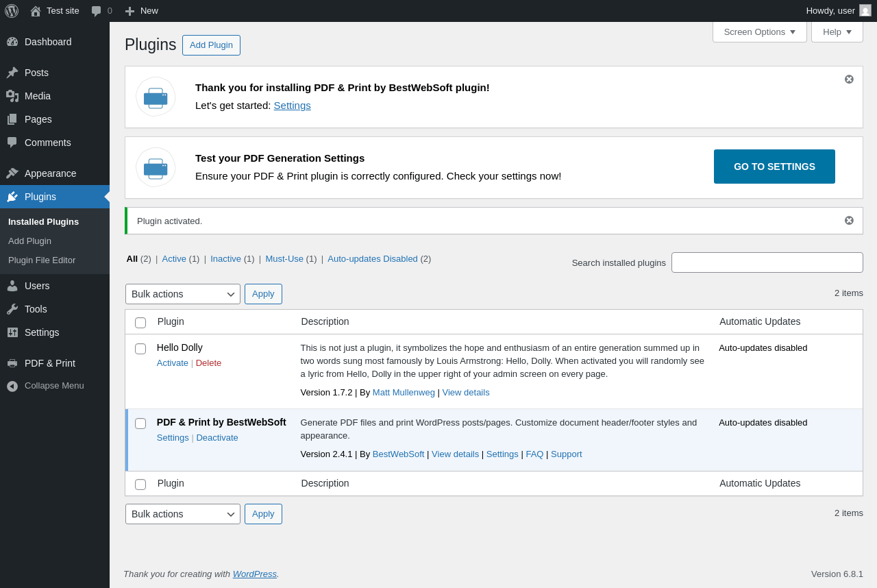Click the Dashboard gauge icon
The width and height of the screenshot is (877, 588).
[12, 42]
